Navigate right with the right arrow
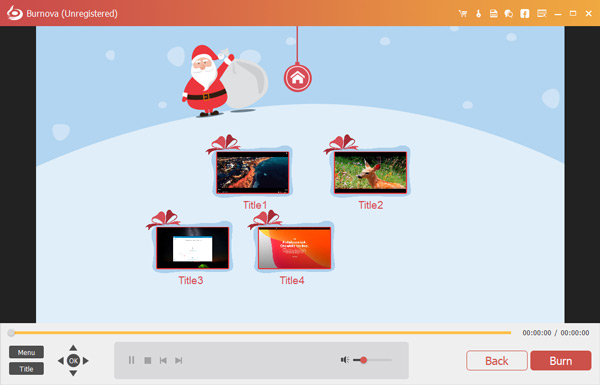Image resolution: width=600 pixels, height=385 pixels. [86, 361]
